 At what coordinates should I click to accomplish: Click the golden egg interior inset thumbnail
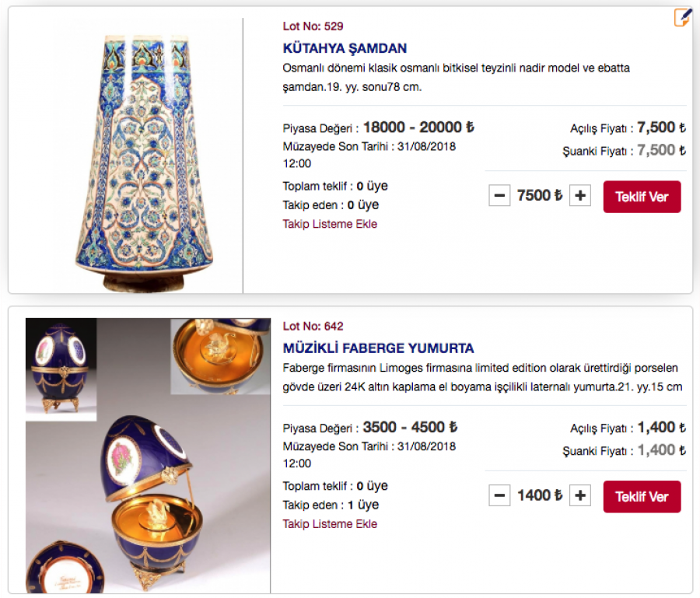point(221,356)
